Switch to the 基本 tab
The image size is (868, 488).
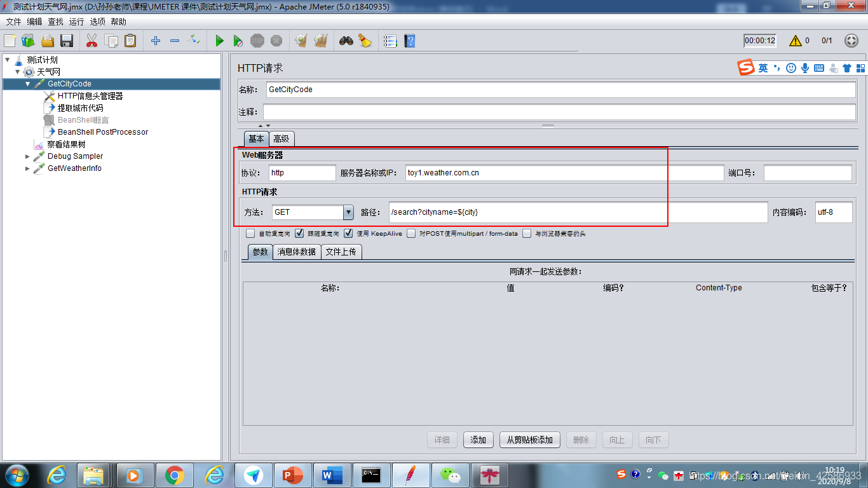point(257,139)
